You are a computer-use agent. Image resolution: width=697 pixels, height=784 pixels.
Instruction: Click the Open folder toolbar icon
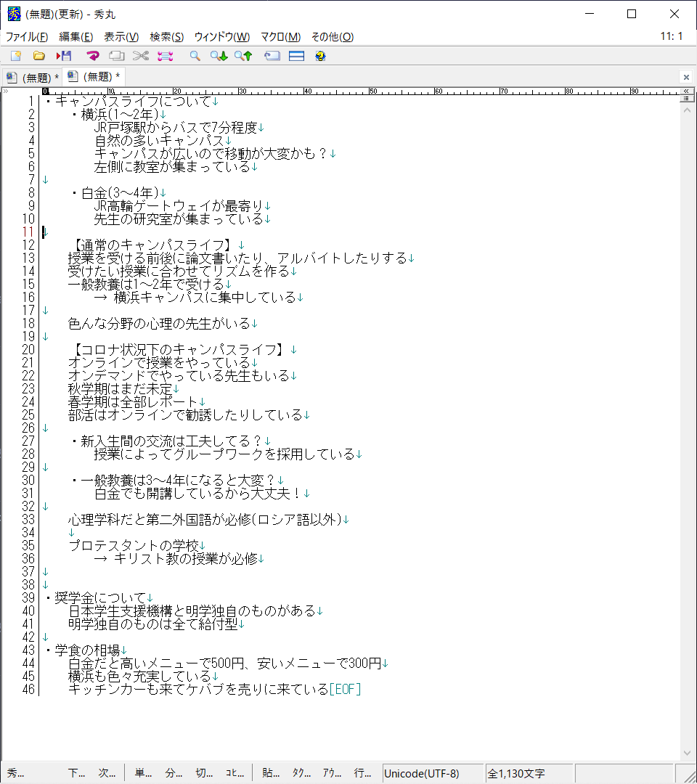pyautogui.click(x=39, y=56)
